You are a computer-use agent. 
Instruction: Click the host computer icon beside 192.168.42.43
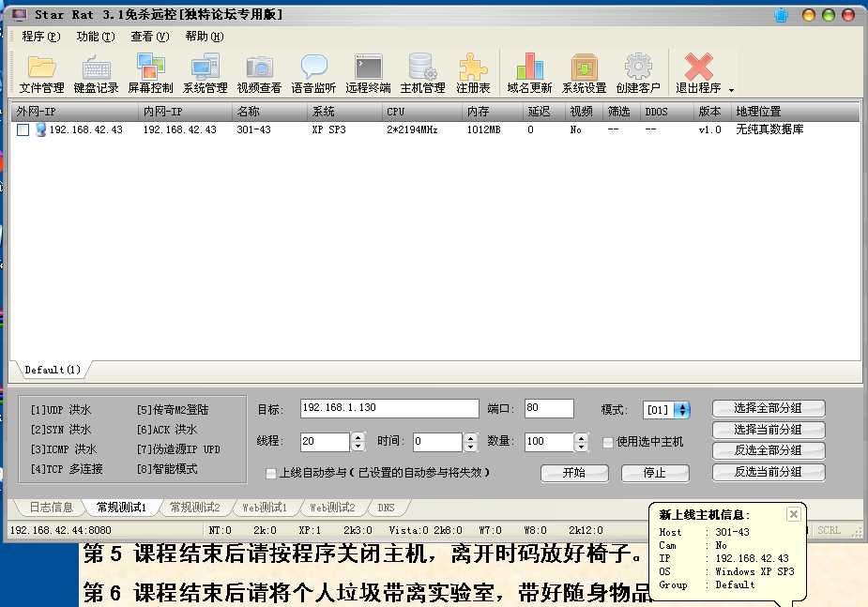coord(40,129)
